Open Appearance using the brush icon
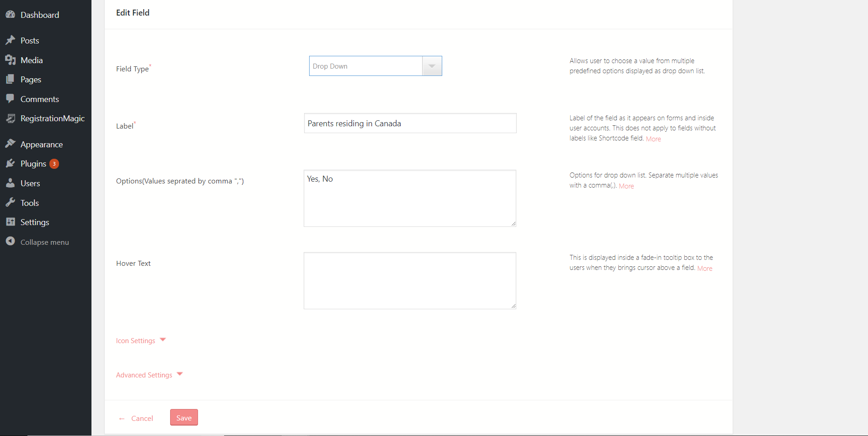The image size is (868, 436). point(11,144)
